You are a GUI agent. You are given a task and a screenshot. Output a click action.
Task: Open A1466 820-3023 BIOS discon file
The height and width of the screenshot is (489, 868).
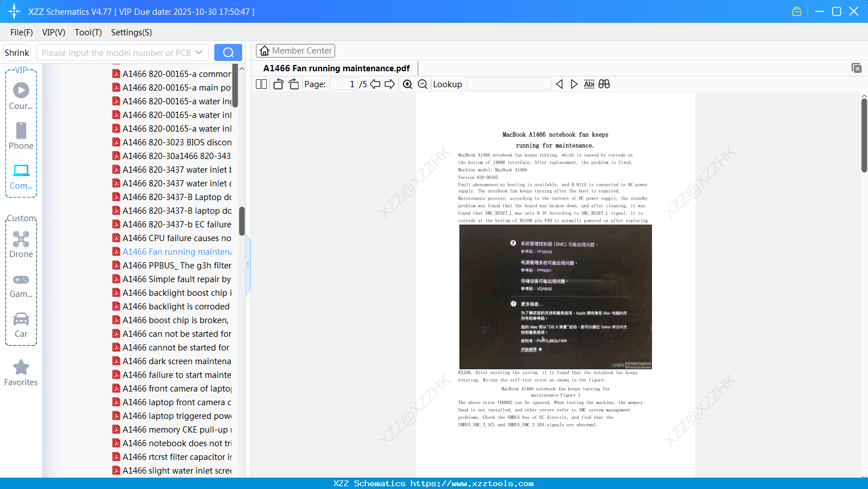click(x=172, y=142)
